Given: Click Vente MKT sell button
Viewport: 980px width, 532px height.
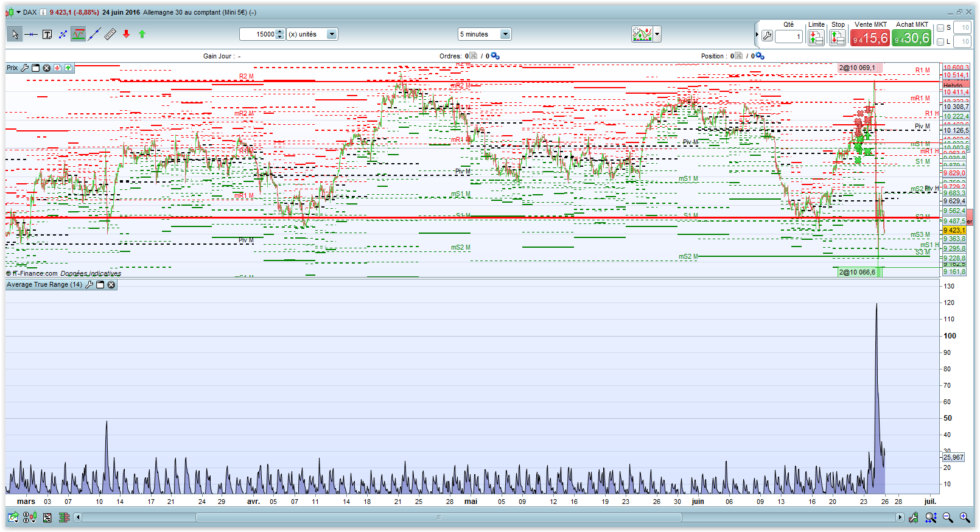Looking at the screenshot, I should 870,38.
